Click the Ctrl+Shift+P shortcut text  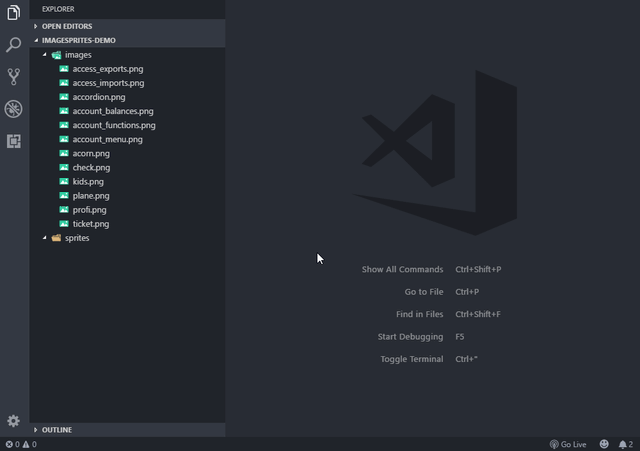(x=478, y=269)
